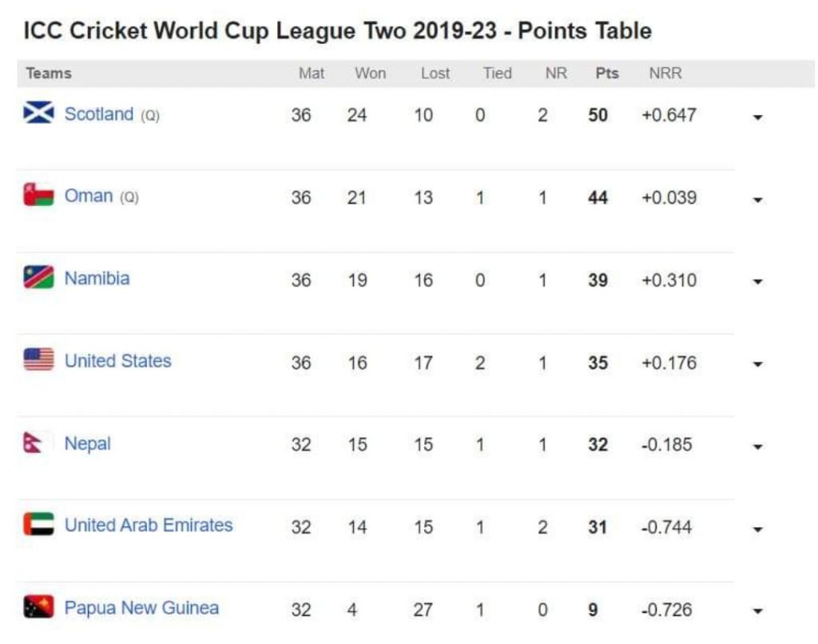The image size is (818, 644).
Task: Click the United States flag icon
Action: point(38,360)
